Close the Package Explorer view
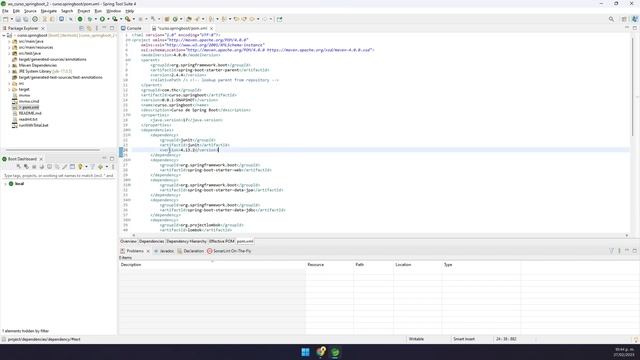This screenshot has height=360, width=640. 43,29
